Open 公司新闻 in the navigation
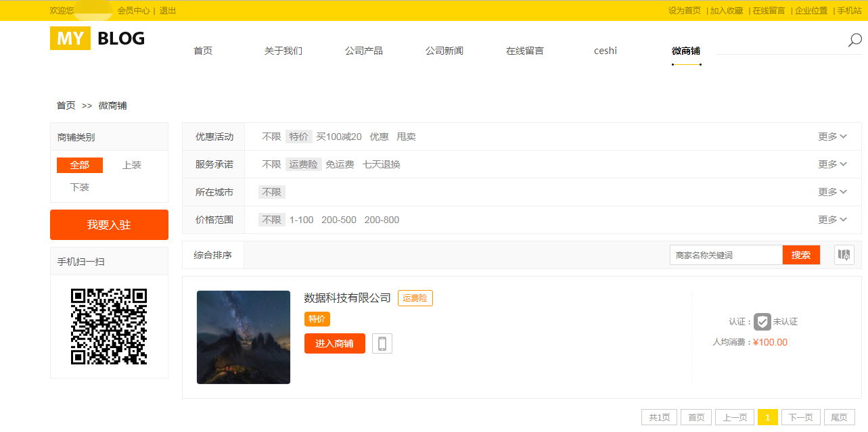 (444, 51)
